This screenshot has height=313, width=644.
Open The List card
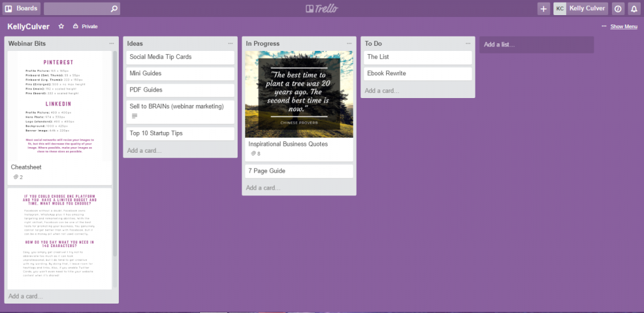(x=418, y=57)
